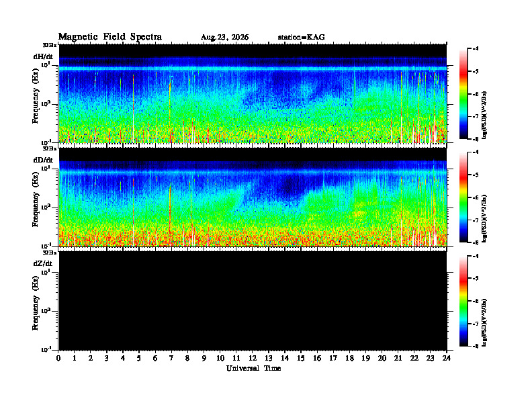Click the -4 value on dZ/dt colorbar
The image size is (532, 411).
tap(476, 256)
